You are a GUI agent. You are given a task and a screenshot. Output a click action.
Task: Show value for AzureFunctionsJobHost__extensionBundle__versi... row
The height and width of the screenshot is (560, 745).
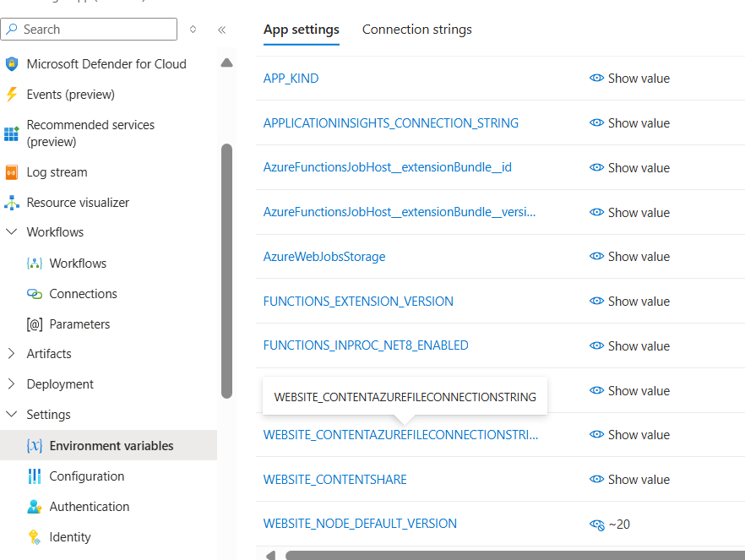pyautogui.click(x=629, y=212)
